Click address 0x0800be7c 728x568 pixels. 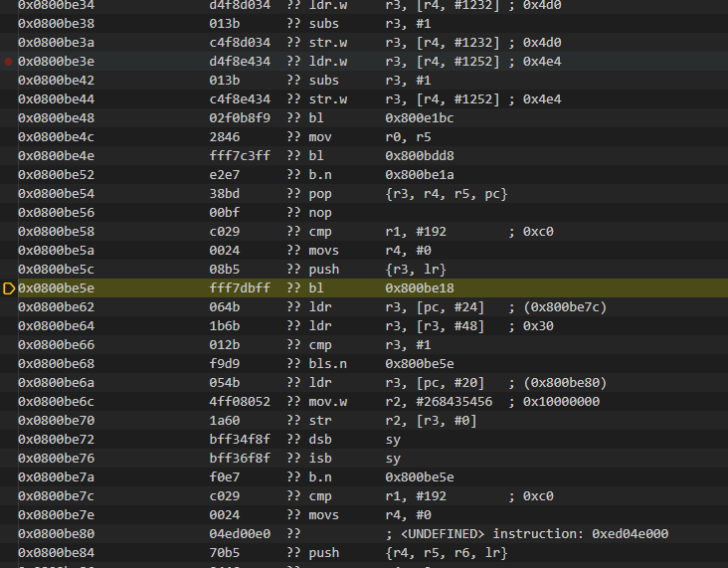pos(56,497)
